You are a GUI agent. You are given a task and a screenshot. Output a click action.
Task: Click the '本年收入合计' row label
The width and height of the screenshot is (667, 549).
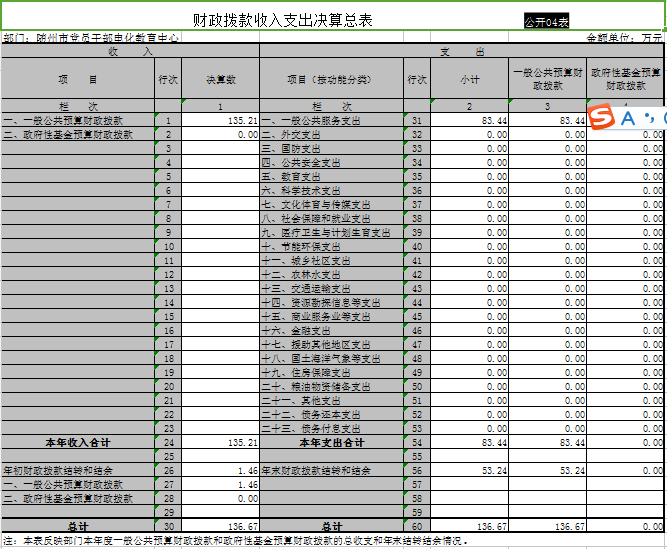tap(78, 442)
